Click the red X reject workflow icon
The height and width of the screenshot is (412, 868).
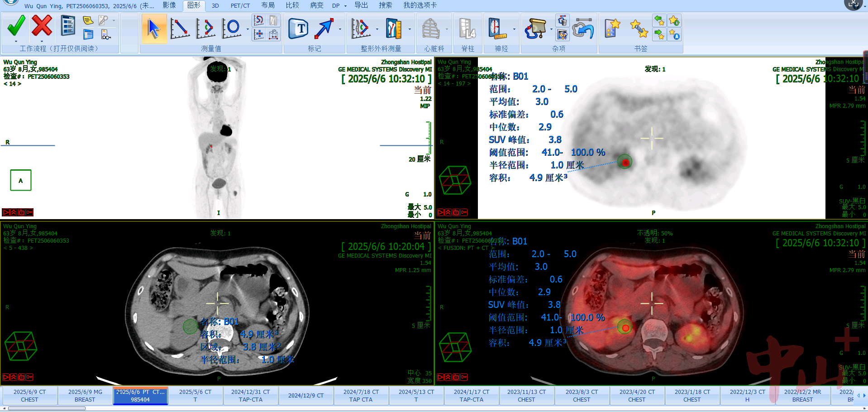(x=42, y=26)
